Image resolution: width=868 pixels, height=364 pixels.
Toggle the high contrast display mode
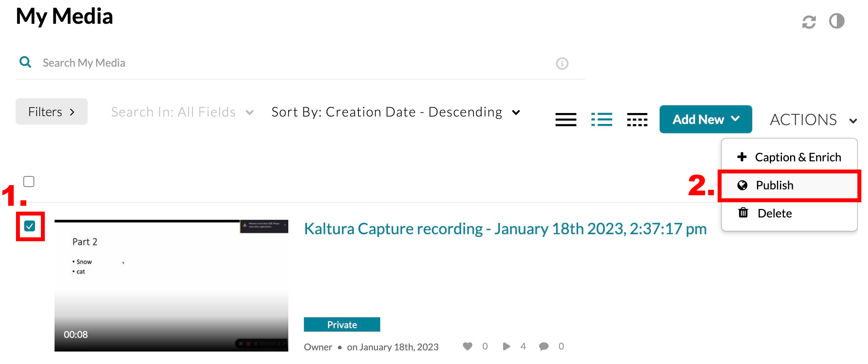[837, 22]
